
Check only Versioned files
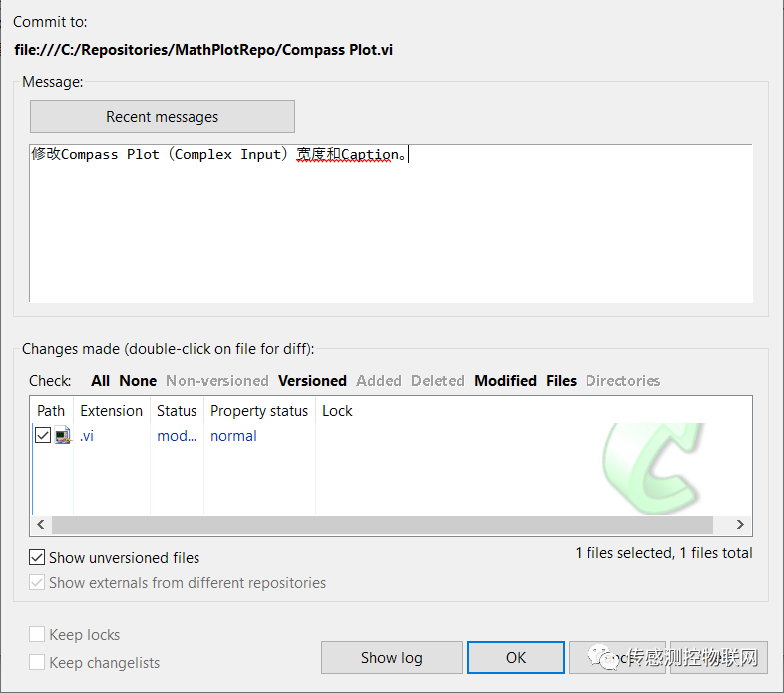312,381
